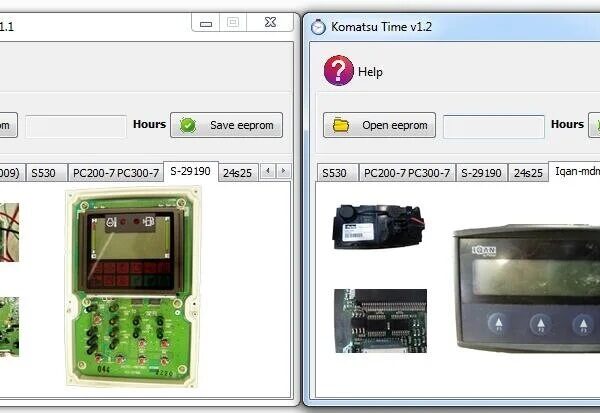Screen dimensions: 600x413
Task: Focus the Hours field in the v1.2 window
Action: pyautogui.click(x=494, y=126)
